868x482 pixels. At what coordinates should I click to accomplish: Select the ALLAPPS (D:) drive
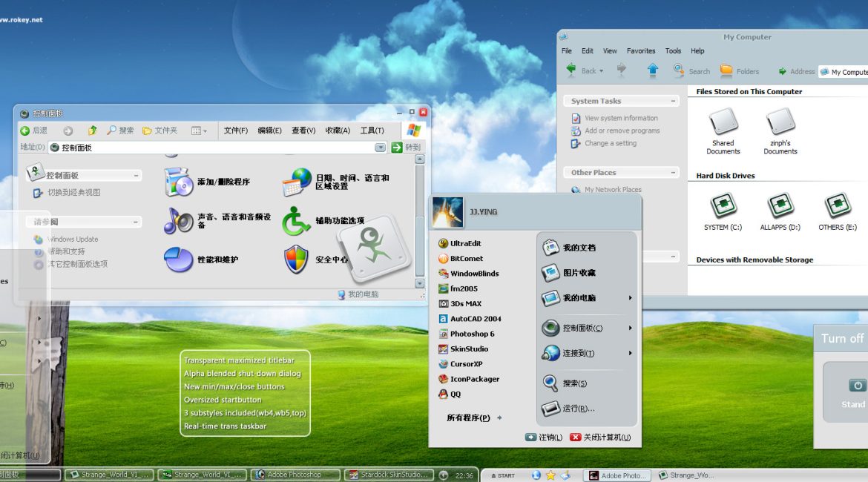780,211
